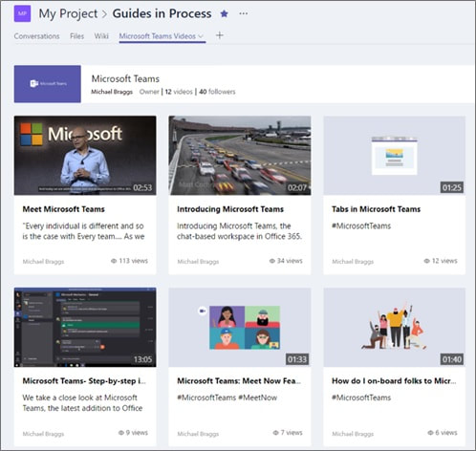Click Michael Braggs under Meet Now video
476x451 pixels.
pos(198,434)
